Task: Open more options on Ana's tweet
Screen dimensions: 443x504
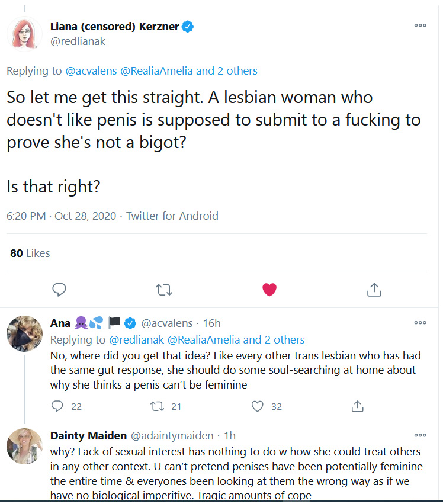Action: [x=420, y=323]
